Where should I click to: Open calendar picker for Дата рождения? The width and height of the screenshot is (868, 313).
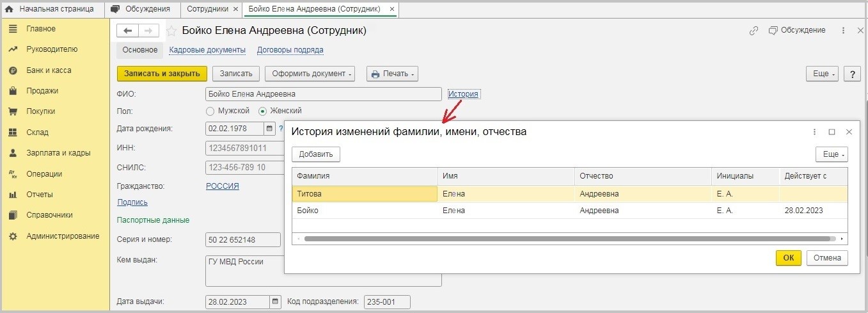coord(269,129)
